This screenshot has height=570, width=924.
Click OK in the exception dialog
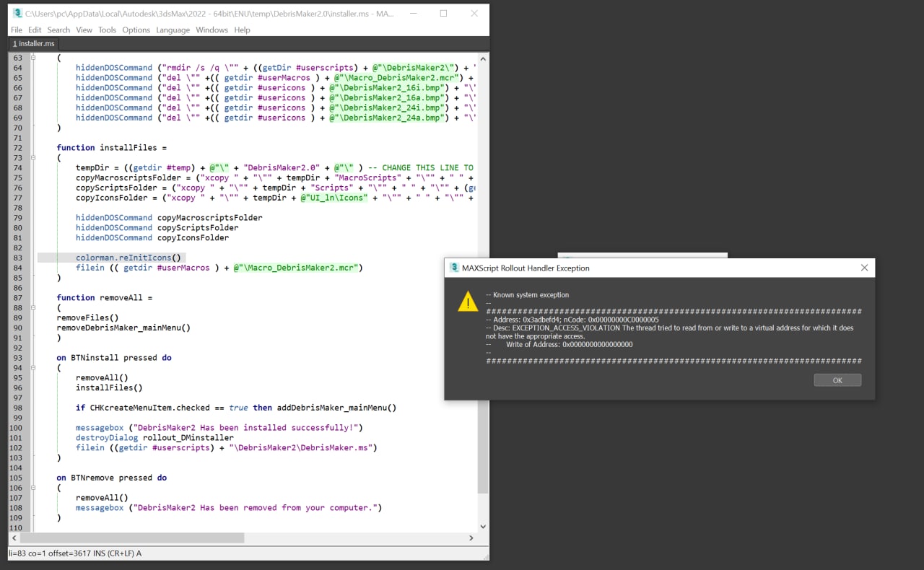point(837,380)
